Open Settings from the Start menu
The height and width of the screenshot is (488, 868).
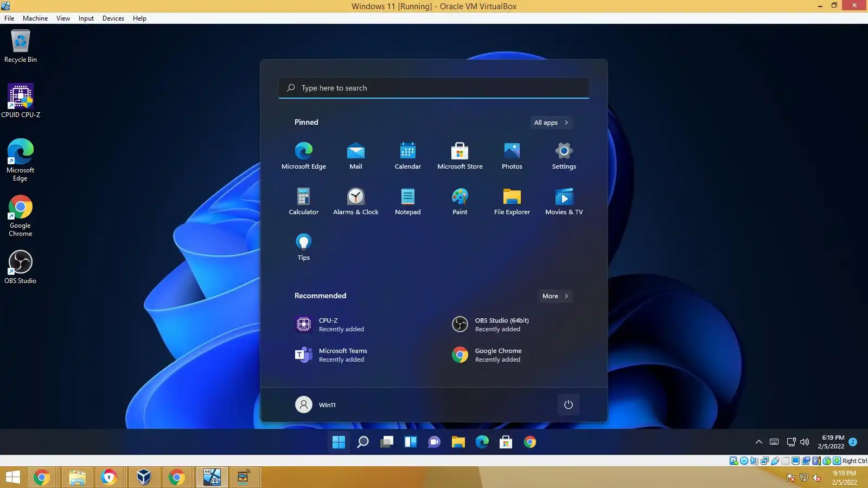point(564,156)
